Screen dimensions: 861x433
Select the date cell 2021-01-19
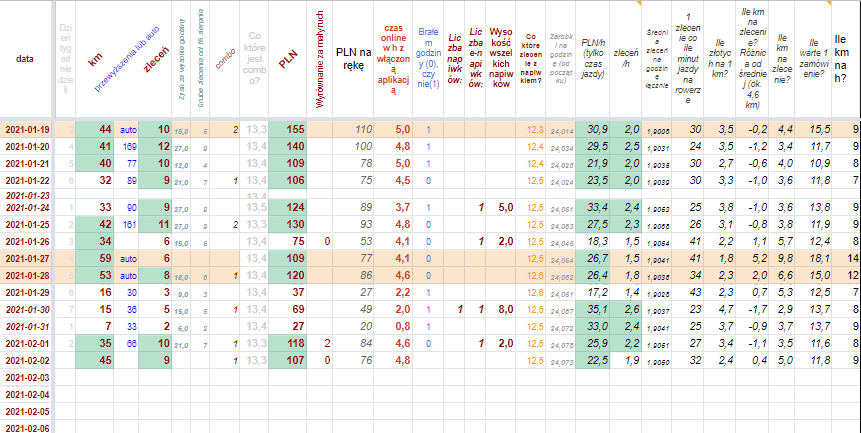pyautogui.click(x=27, y=130)
